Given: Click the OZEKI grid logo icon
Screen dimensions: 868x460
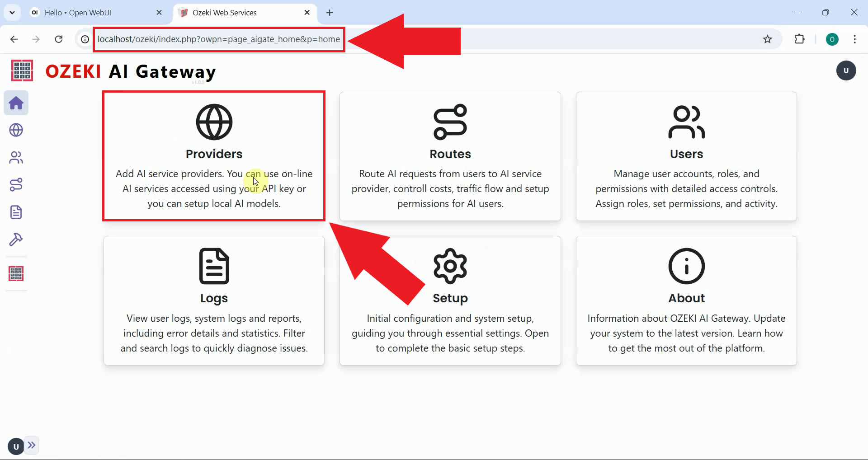Looking at the screenshot, I should (21, 70).
